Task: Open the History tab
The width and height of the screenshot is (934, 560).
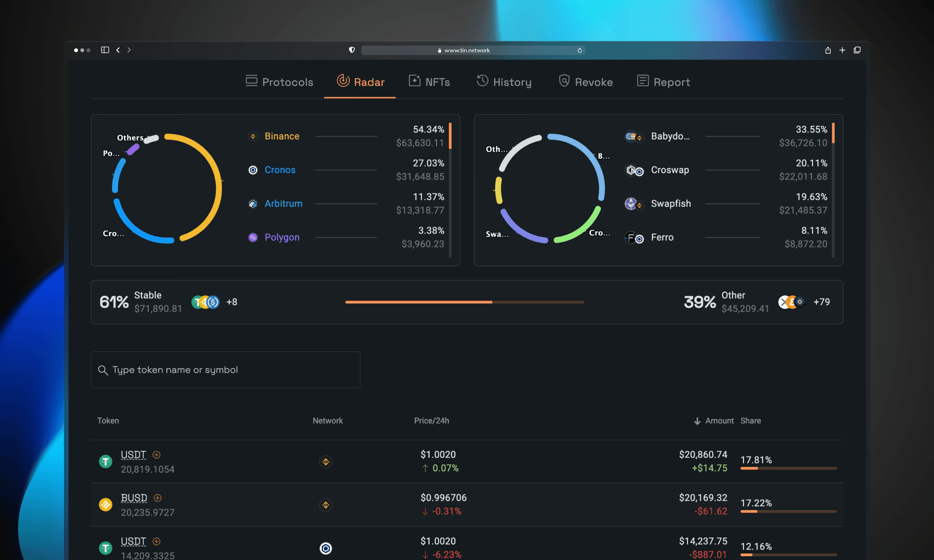Action: [x=504, y=82]
